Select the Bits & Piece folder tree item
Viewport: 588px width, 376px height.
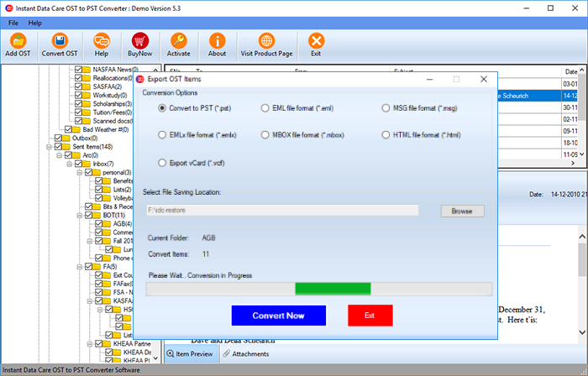coord(118,206)
